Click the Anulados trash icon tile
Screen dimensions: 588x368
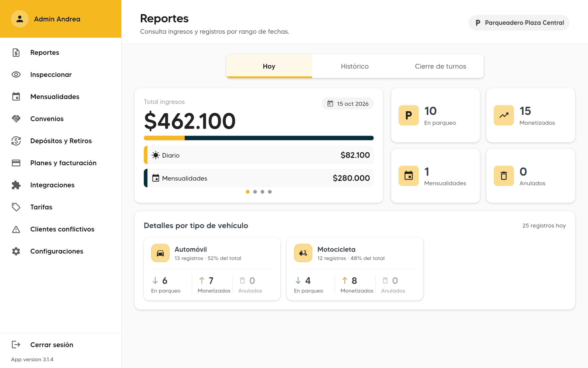[x=504, y=176]
